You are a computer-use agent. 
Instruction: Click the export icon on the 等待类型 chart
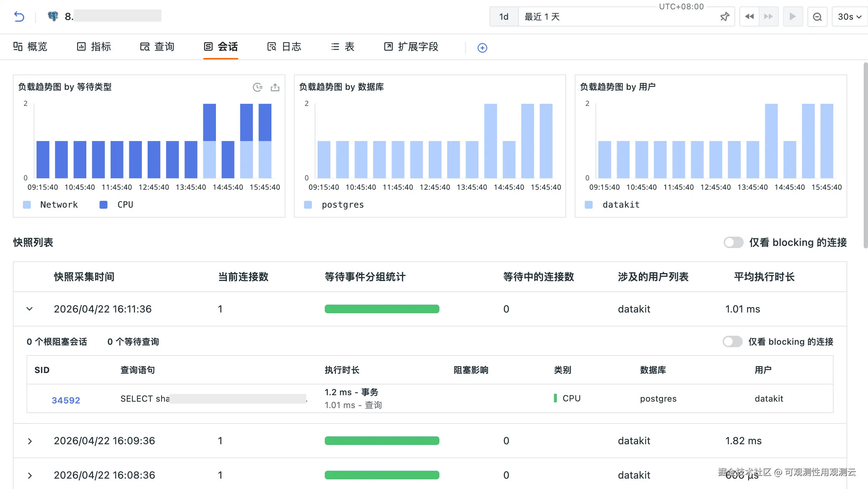click(275, 87)
